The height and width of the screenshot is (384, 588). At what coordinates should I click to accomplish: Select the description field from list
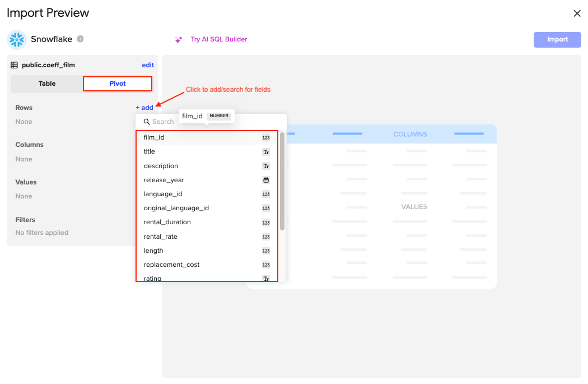(x=161, y=166)
